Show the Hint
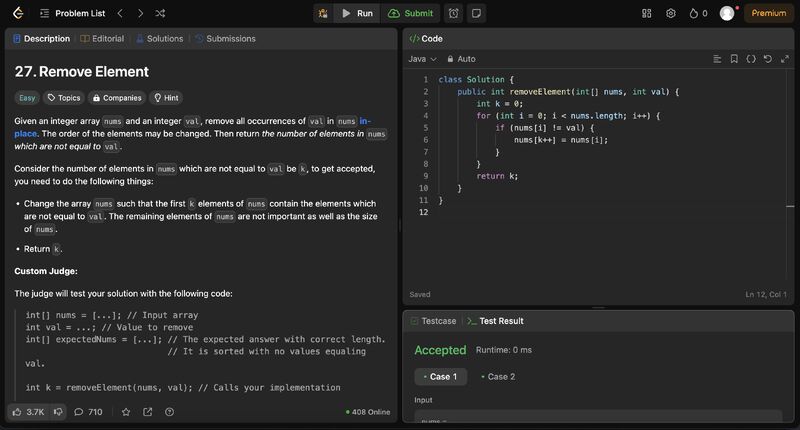Screen dimensions: 800x430 [x=166, y=98]
